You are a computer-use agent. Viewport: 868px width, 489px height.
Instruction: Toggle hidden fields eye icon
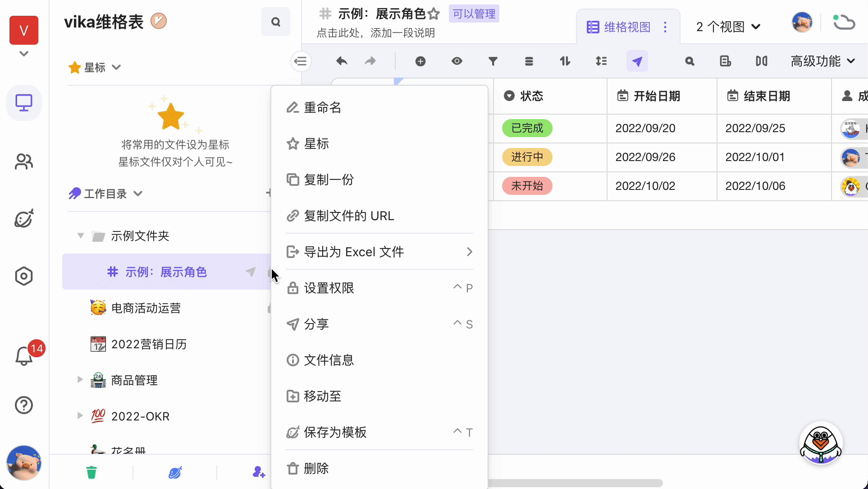pyautogui.click(x=457, y=61)
